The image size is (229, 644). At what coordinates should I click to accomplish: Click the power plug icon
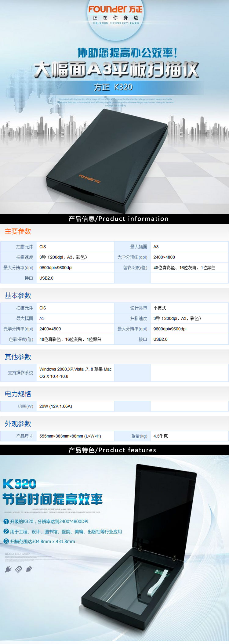[8, 569]
